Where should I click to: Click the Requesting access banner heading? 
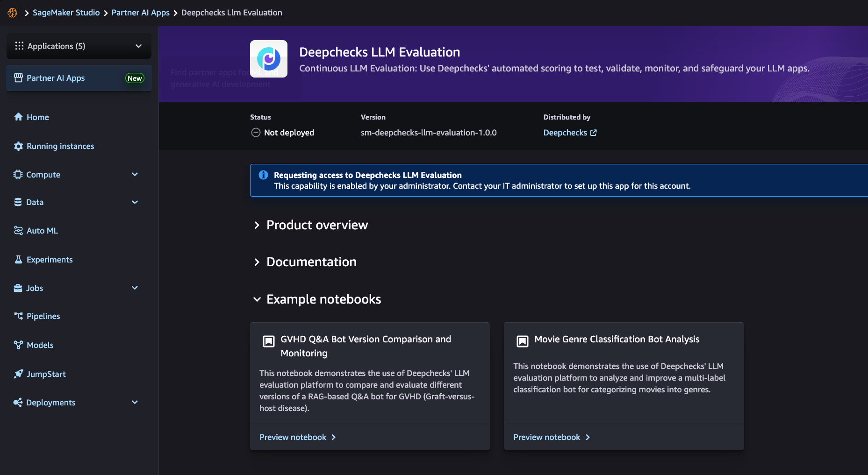pos(368,175)
